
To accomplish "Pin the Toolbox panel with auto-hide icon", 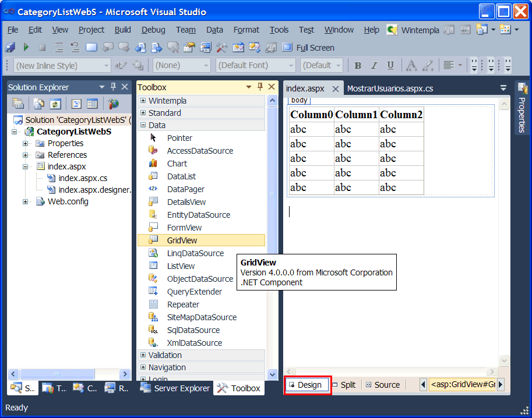I will (260, 87).
